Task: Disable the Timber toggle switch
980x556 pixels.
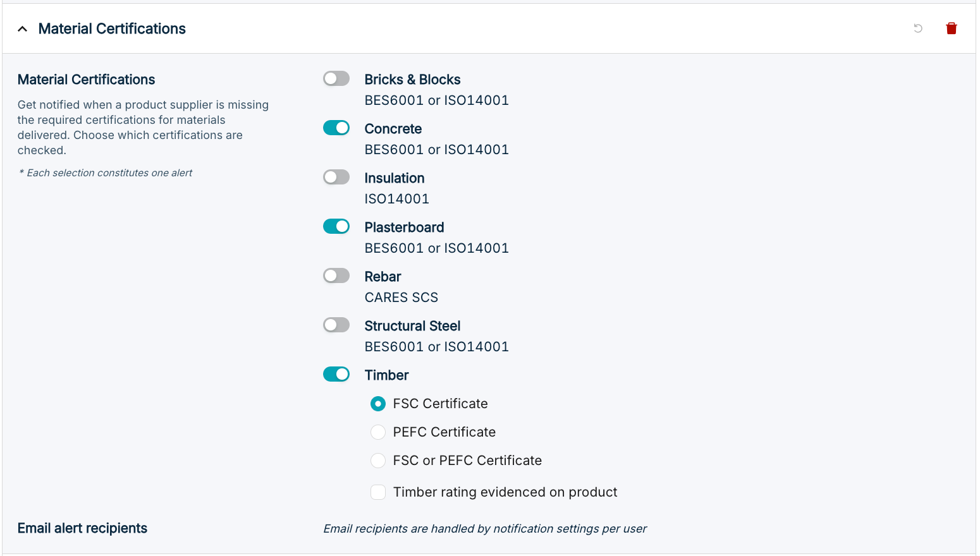Action: (336, 374)
